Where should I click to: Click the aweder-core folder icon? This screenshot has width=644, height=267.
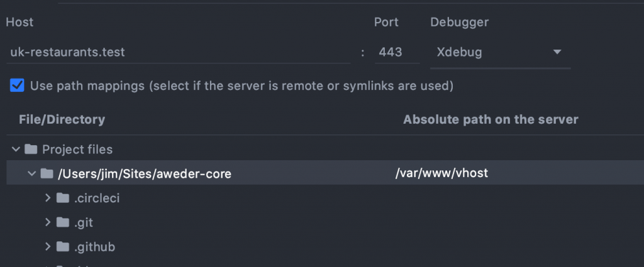(x=47, y=174)
